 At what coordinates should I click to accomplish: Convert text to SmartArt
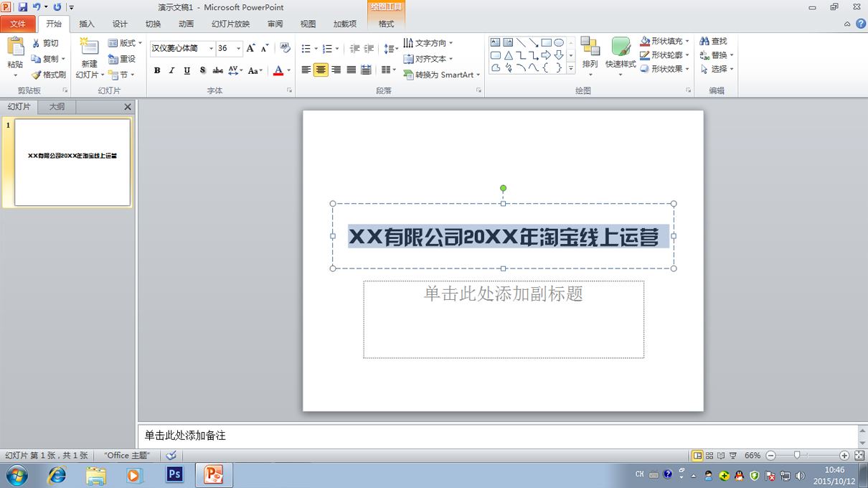coord(441,75)
